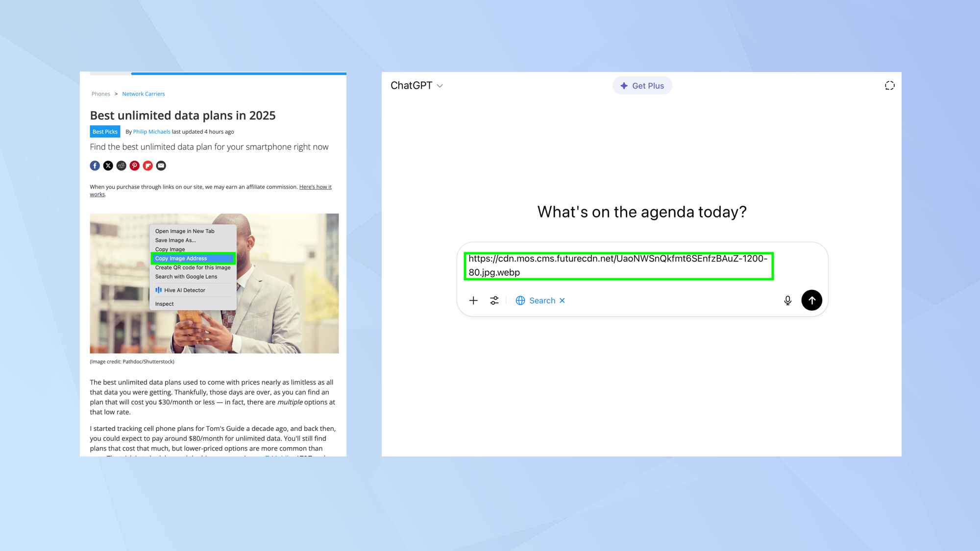Enable Search mode on the globe icon
980x551 pixels.
point(520,300)
